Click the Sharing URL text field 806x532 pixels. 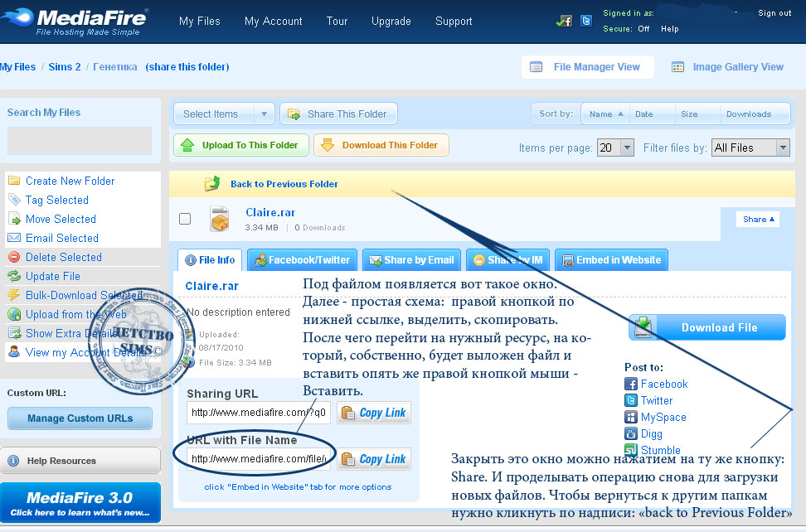click(x=259, y=413)
